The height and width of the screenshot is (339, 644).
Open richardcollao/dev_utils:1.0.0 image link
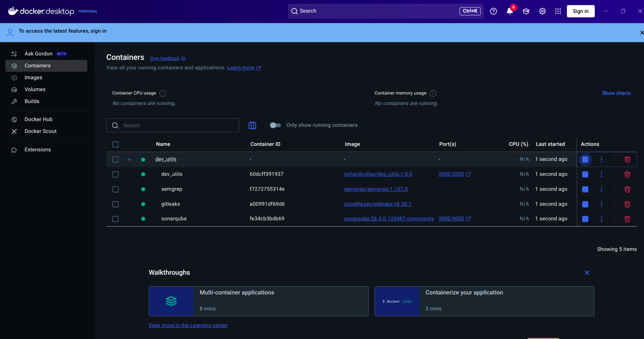pyautogui.click(x=378, y=174)
